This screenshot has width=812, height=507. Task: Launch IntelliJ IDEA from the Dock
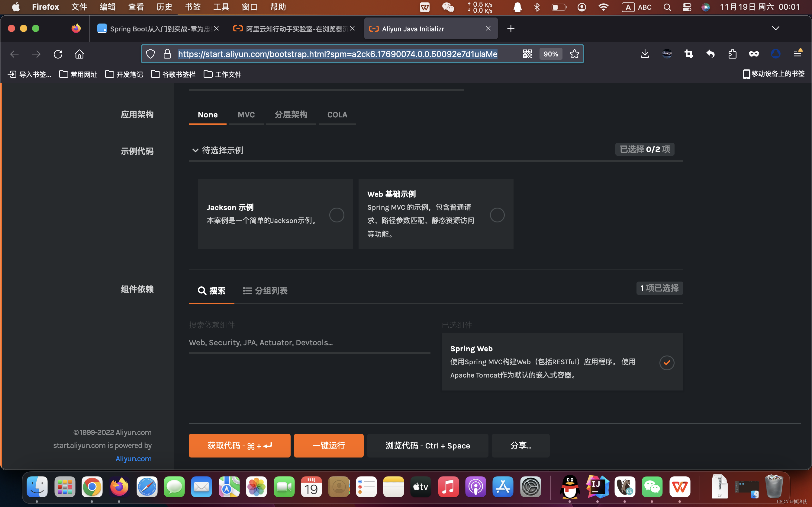pos(597,487)
